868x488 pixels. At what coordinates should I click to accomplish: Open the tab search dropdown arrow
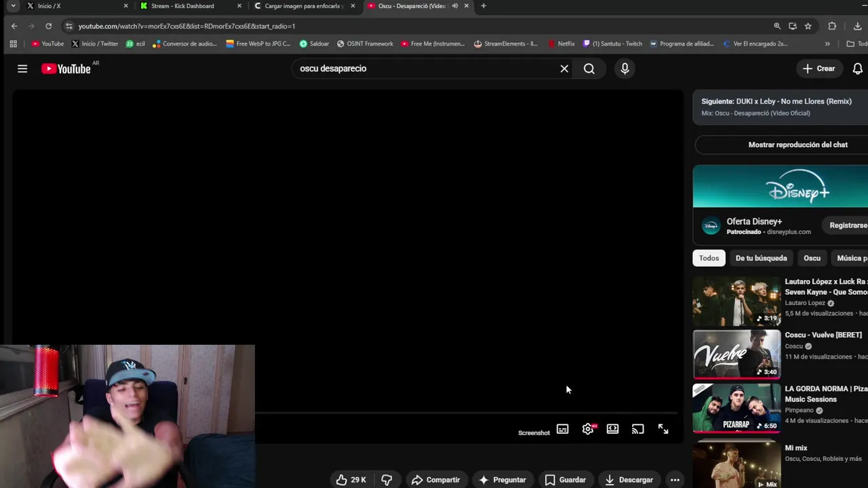(x=13, y=6)
